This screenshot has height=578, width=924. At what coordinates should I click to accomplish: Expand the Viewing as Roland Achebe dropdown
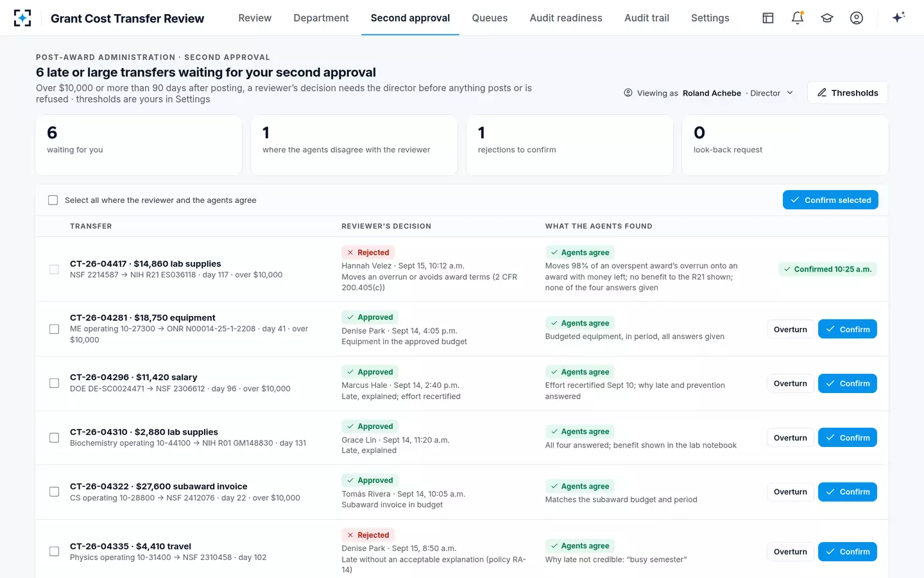[x=709, y=93]
